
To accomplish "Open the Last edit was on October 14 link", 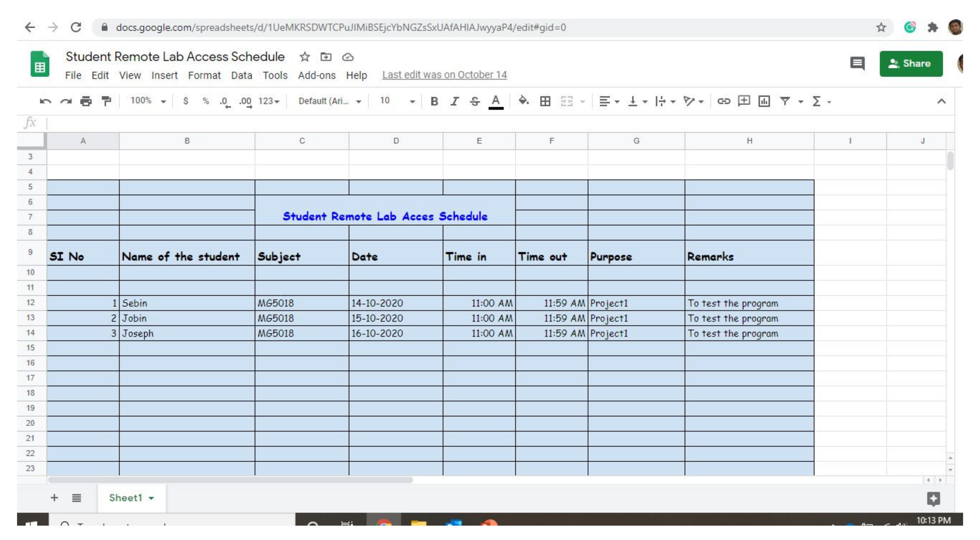I will (x=444, y=75).
